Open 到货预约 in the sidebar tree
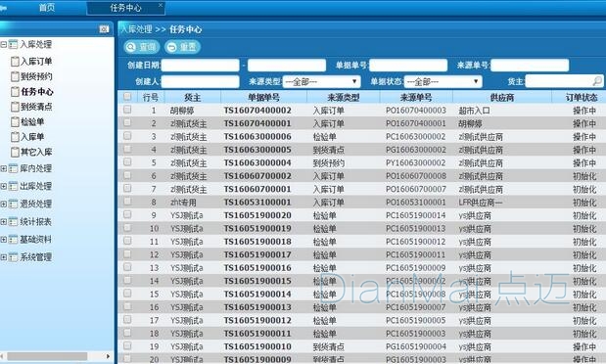The image size is (606, 364). 36,76
